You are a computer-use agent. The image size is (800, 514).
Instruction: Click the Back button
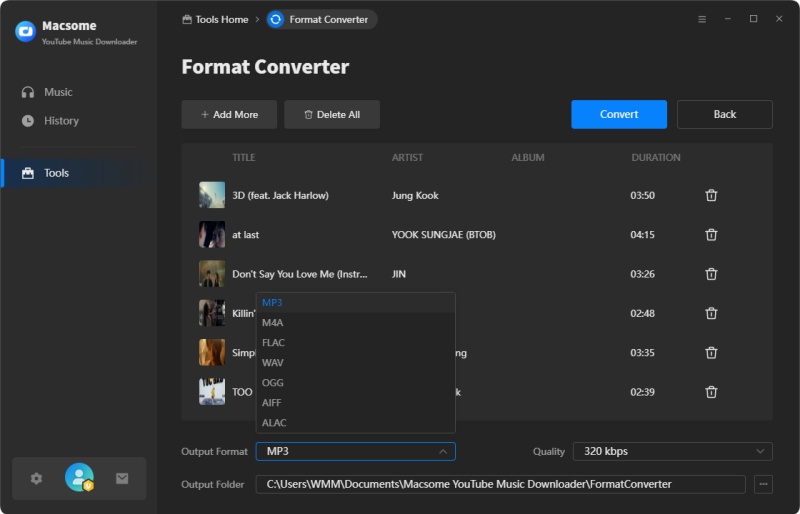click(x=724, y=114)
